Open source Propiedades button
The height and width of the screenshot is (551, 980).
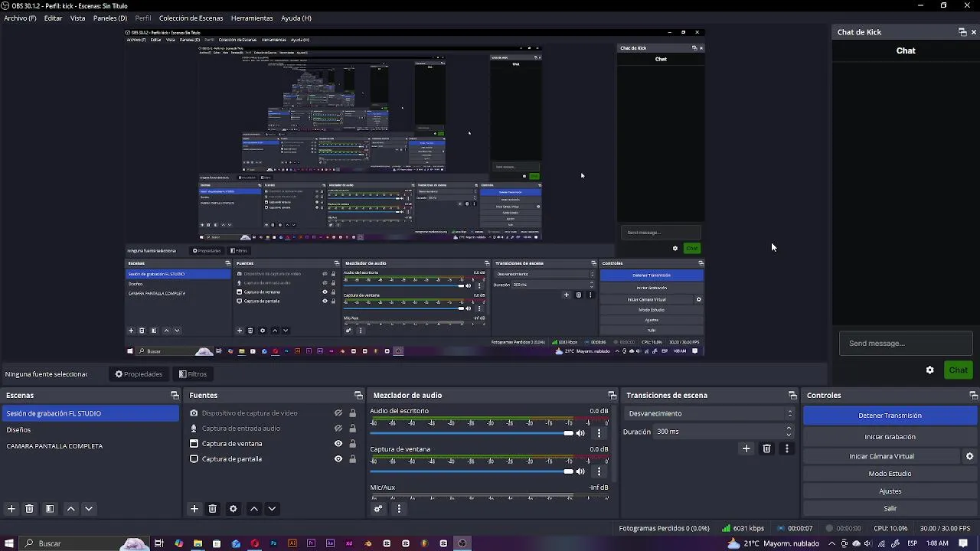pos(139,374)
